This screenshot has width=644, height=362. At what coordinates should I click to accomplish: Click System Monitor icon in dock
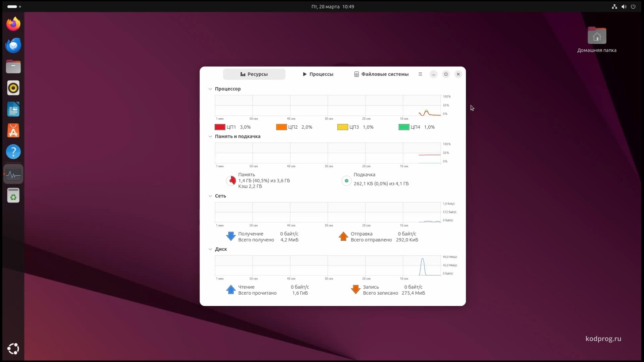pos(13,174)
